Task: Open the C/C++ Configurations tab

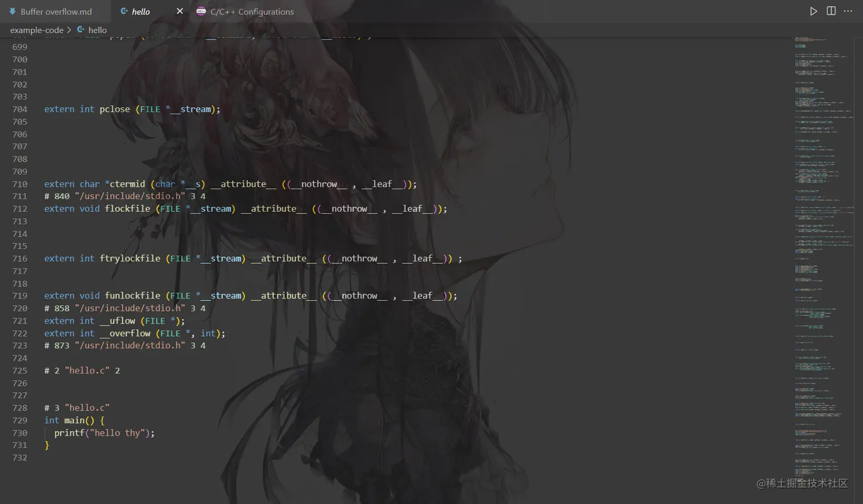Action: pos(252,11)
